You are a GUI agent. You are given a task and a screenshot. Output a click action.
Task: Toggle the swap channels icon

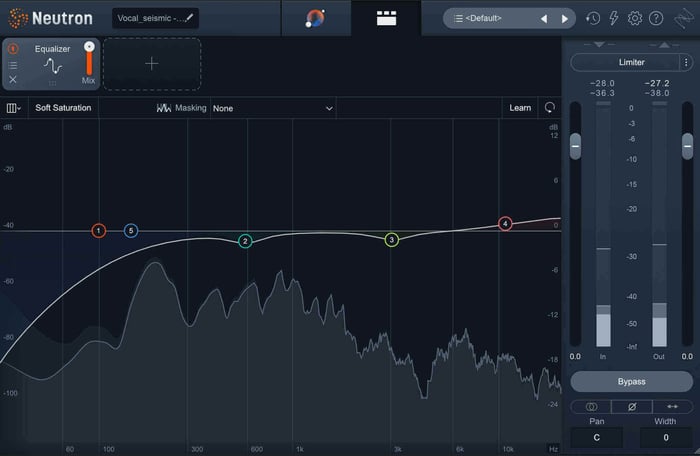(x=672, y=407)
